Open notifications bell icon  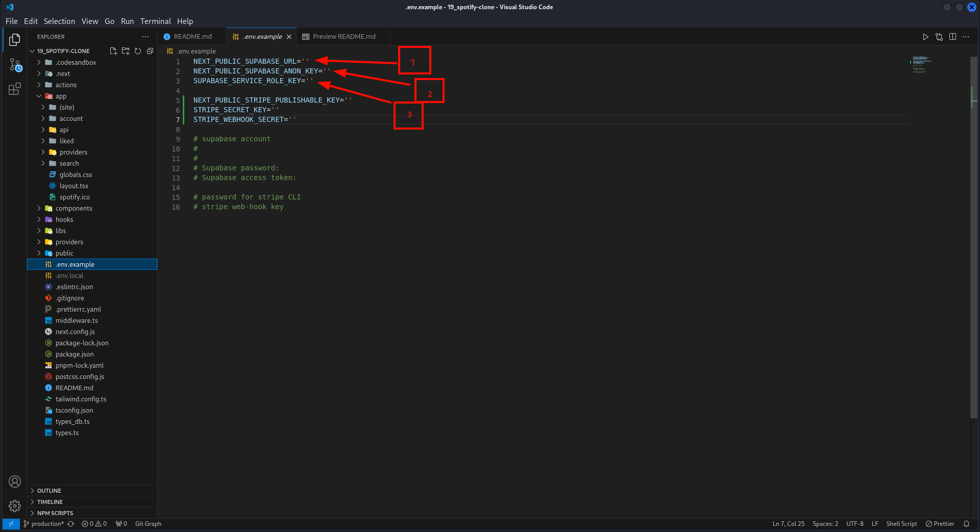[966, 524]
